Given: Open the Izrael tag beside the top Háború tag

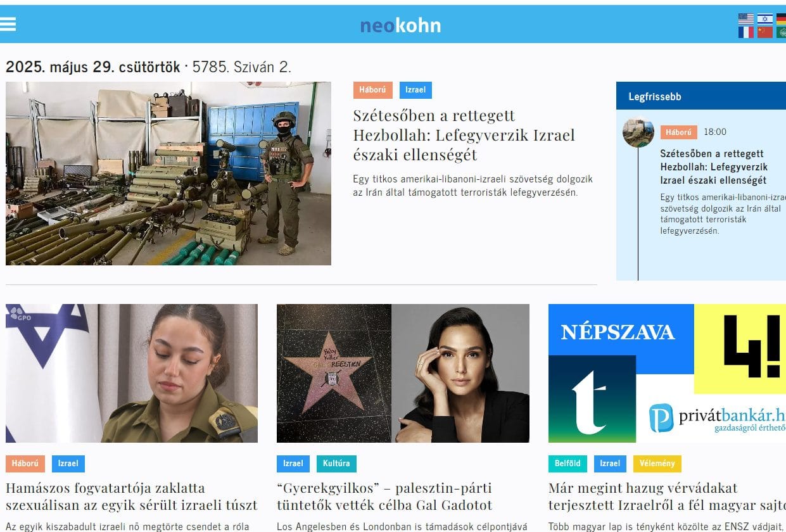Looking at the screenshot, I should 415,90.
